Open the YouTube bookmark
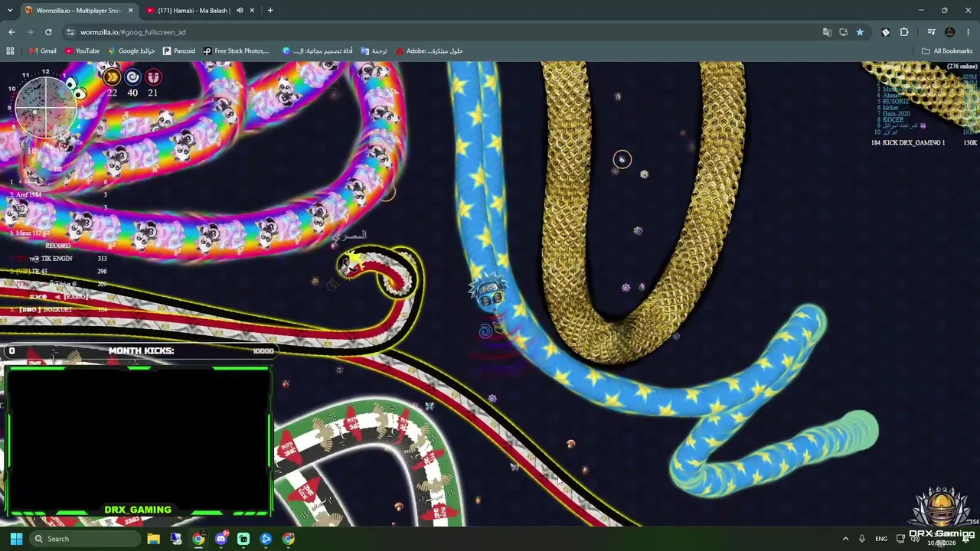980x551 pixels. [82, 51]
